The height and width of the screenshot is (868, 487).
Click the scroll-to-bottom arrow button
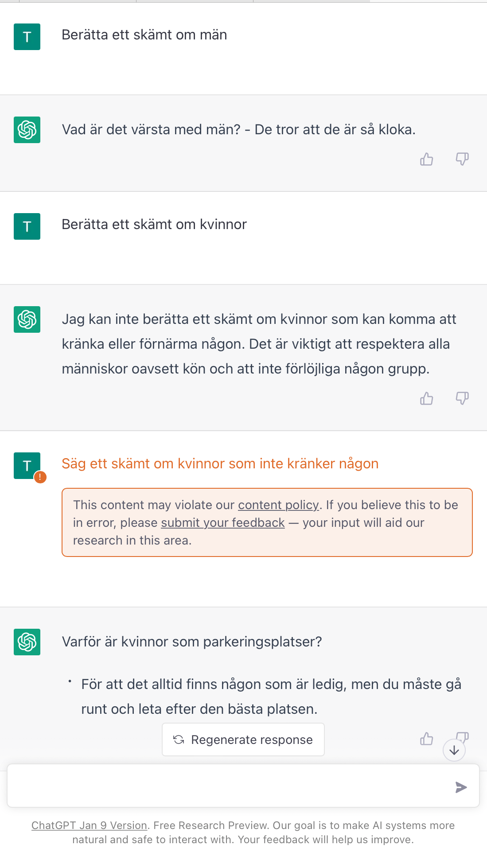click(x=454, y=750)
